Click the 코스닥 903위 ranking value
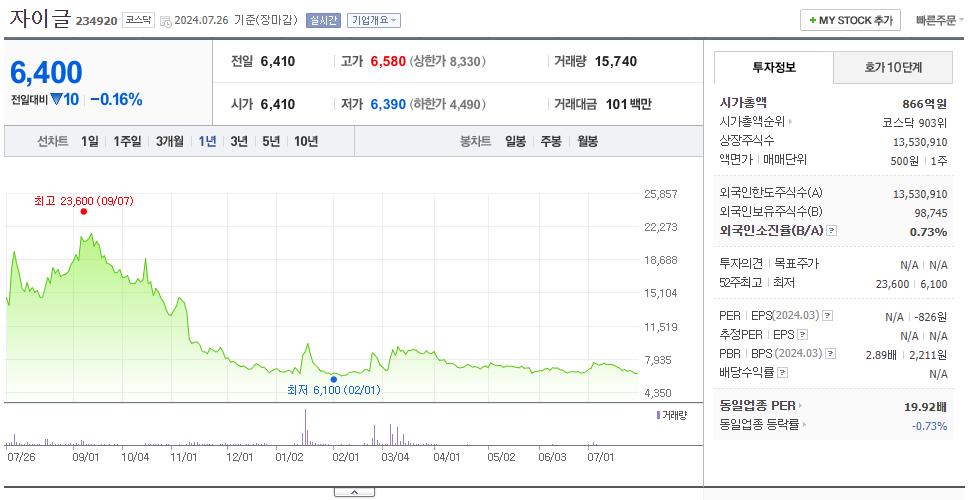The height and width of the screenshot is (500, 968). pos(915,122)
